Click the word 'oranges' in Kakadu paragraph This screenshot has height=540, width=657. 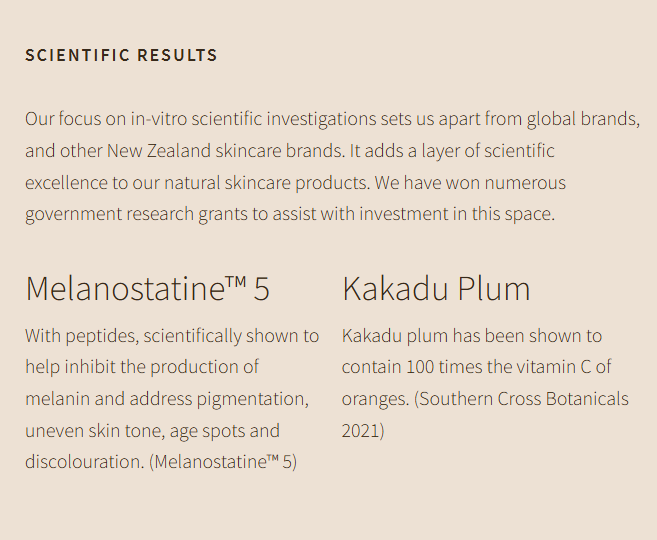pos(375,399)
